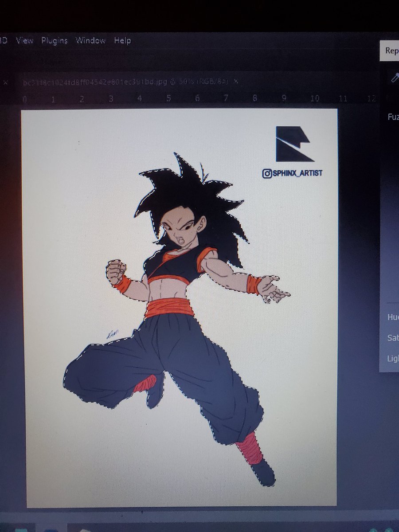Select the eyedropper tool in the Replace Color dialog

[x=394, y=78]
